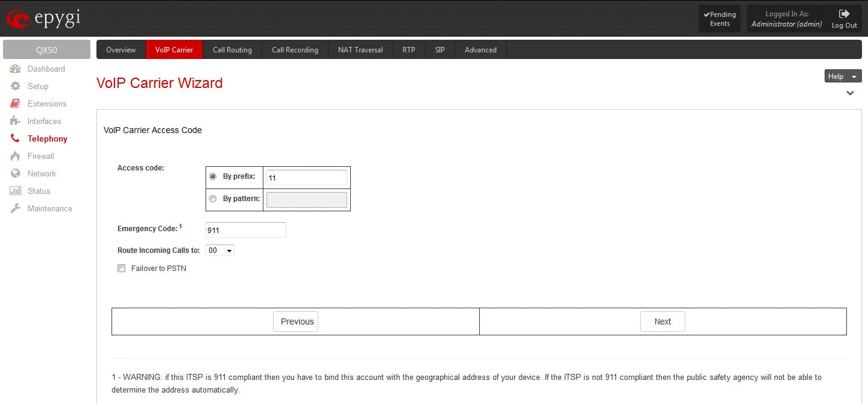Click the Maintenance wrench icon
The height and width of the screenshot is (404, 868).
click(16, 208)
